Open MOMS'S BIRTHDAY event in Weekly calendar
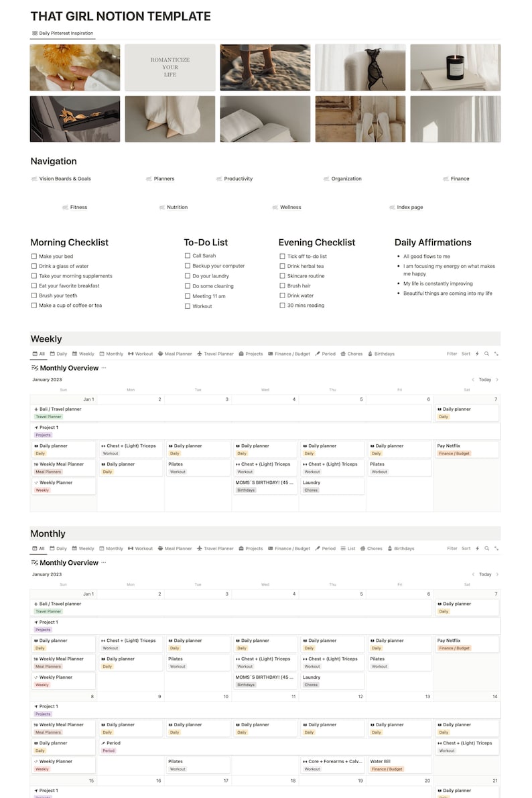 tap(265, 486)
